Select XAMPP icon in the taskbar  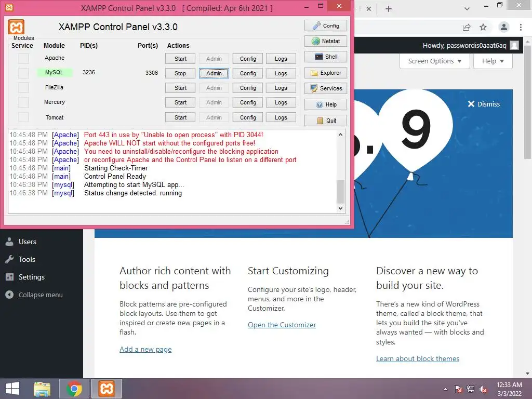pyautogui.click(x=107, y=389)
